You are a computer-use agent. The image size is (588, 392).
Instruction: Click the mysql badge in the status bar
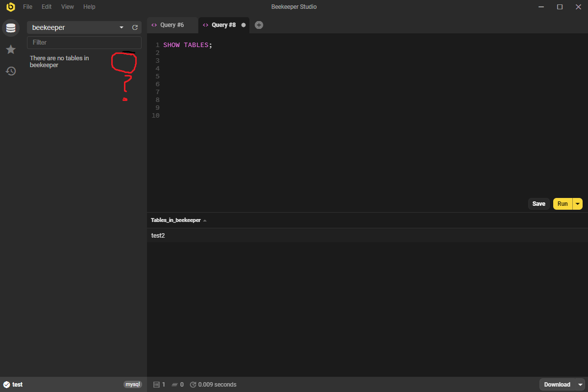[x=132, y=384]
